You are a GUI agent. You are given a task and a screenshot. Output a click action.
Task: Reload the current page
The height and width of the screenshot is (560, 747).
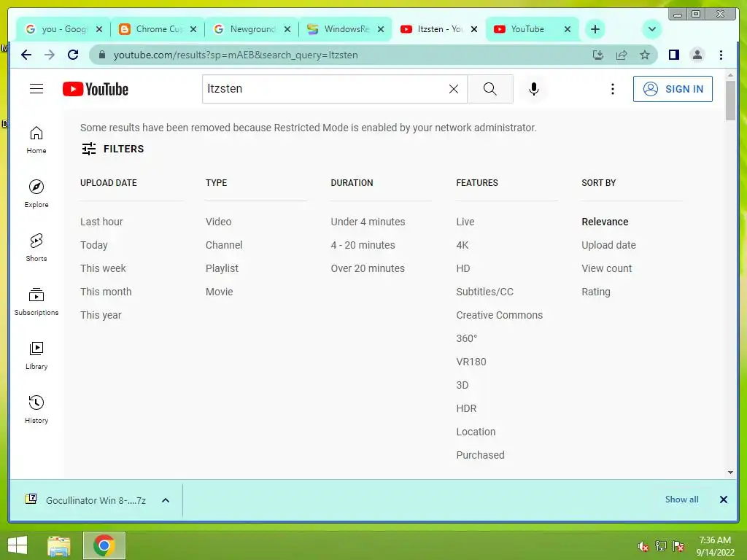pyautogui.click(x=73, y=55)
